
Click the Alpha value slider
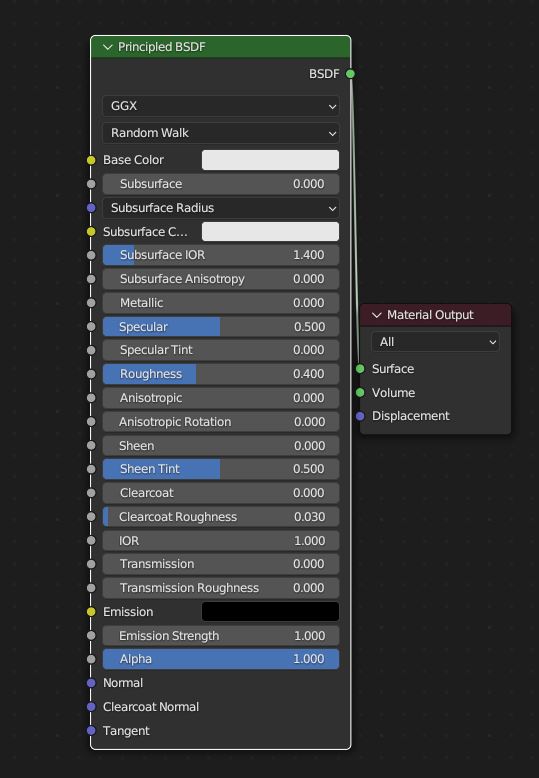tap(221, 659)
